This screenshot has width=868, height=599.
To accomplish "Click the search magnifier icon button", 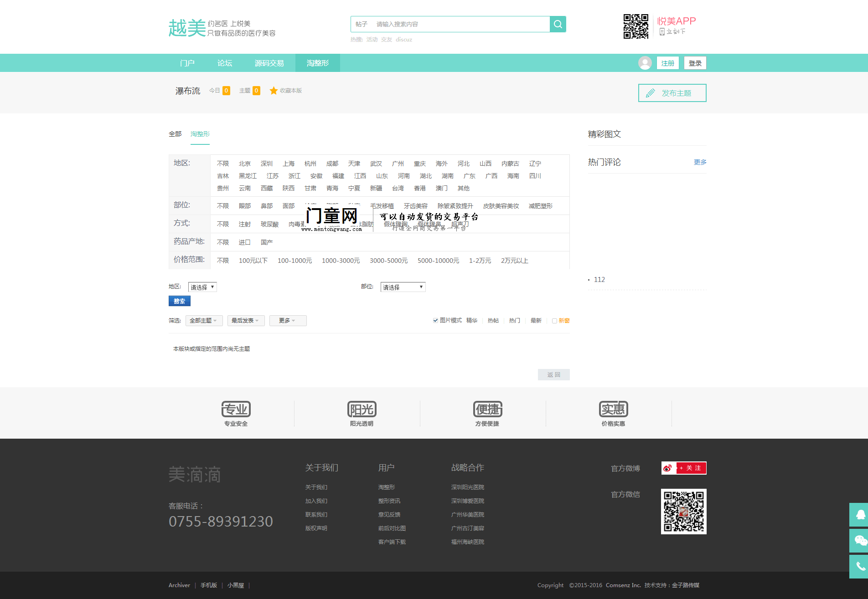I will point(558,24).
